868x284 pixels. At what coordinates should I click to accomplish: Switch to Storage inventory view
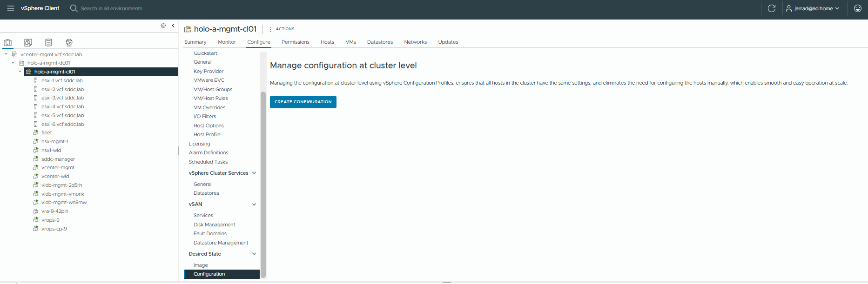tap(48, 43)
